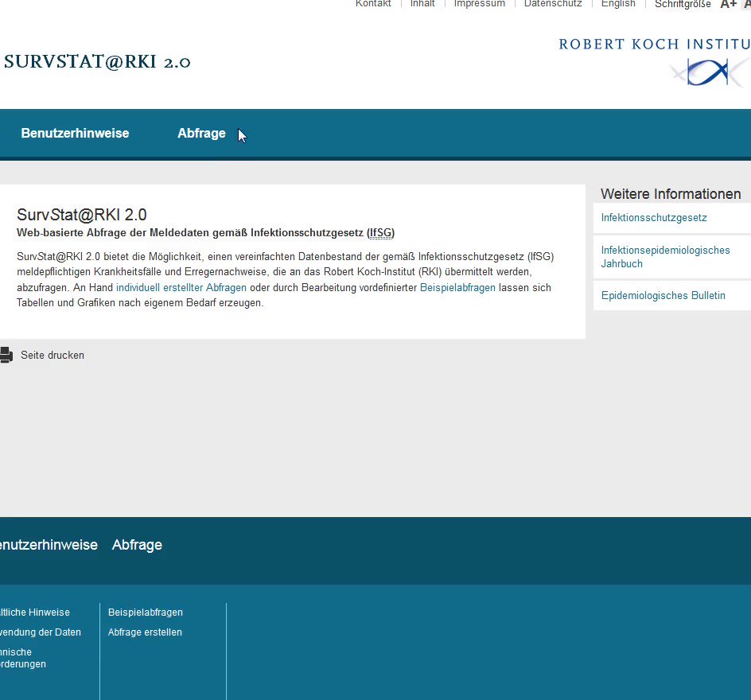
Task: Open Benutzerhinweise in the footer navigation
Action: [x=49, y=545]
